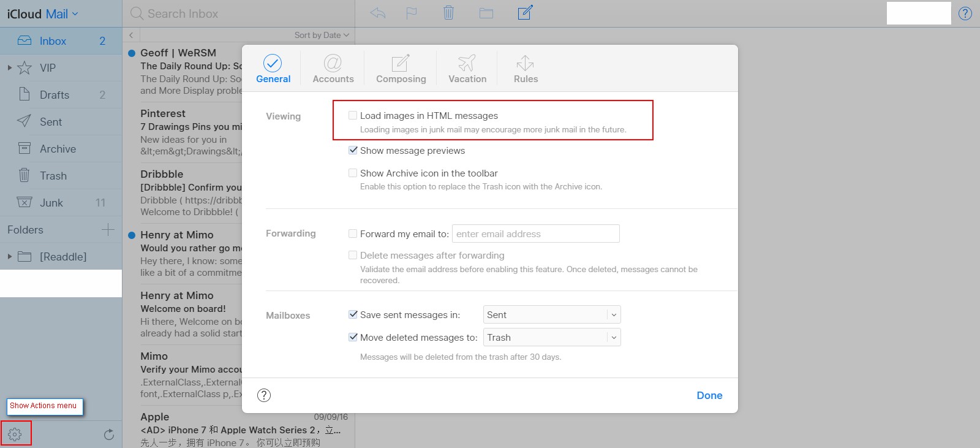Open the Apple iPhone 7 email
The height and width of the screenshot is (448, 980).
[239, 428]
